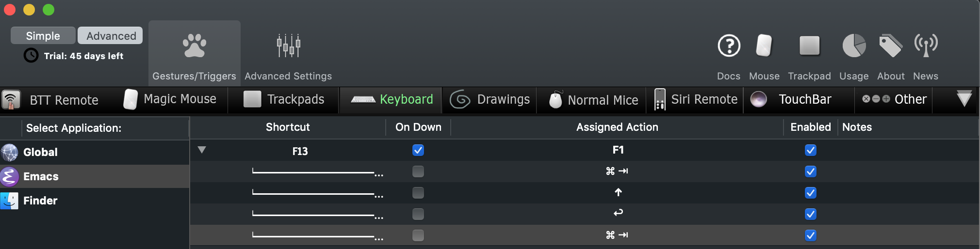Select the Global application entry
980x249 pixels.
(x=40, y=152)
